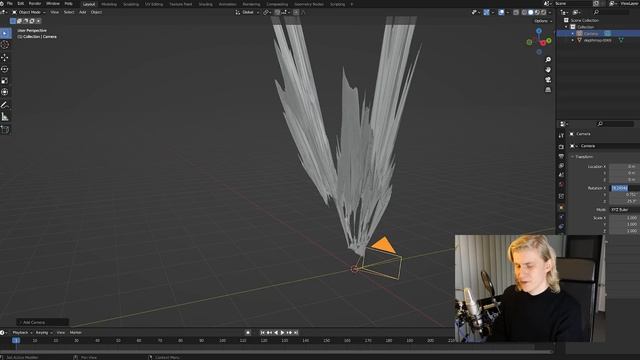Switch to the Shading workspace tab
This screenshot has width=640, height=360.
205,4
